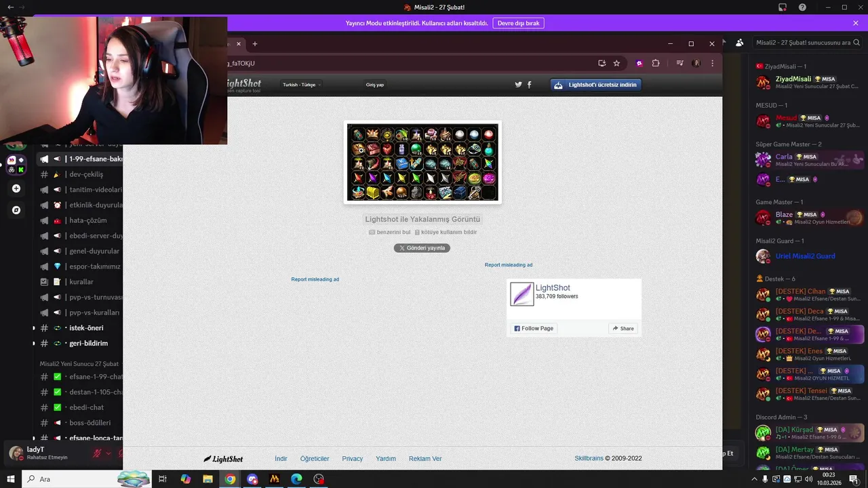Screen dimensions: 868x488
Task: Open Windows Start menu
Action: pos(10,479)
